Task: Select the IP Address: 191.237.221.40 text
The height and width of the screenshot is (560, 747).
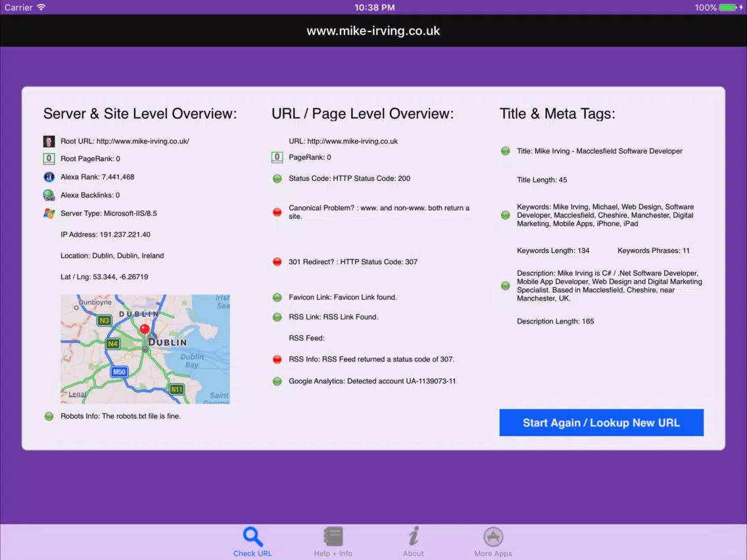Action: click(105, 234)
